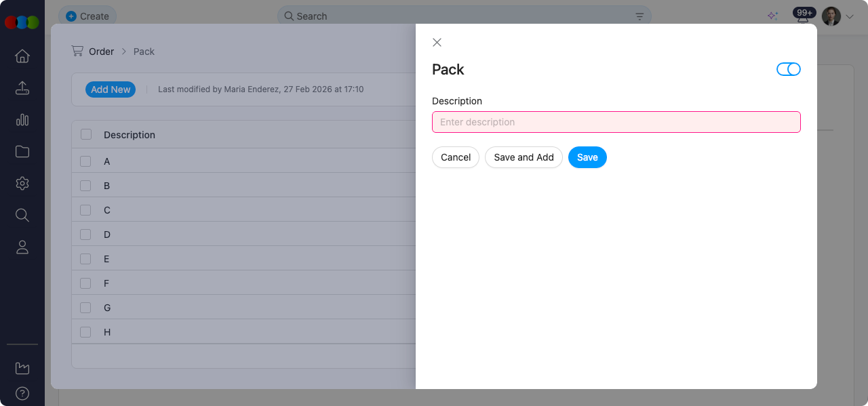The width and height of the screenshot is (868, 406).
Task: Select the Upload icon in the sidebar
Action: [x=22, y=88]
